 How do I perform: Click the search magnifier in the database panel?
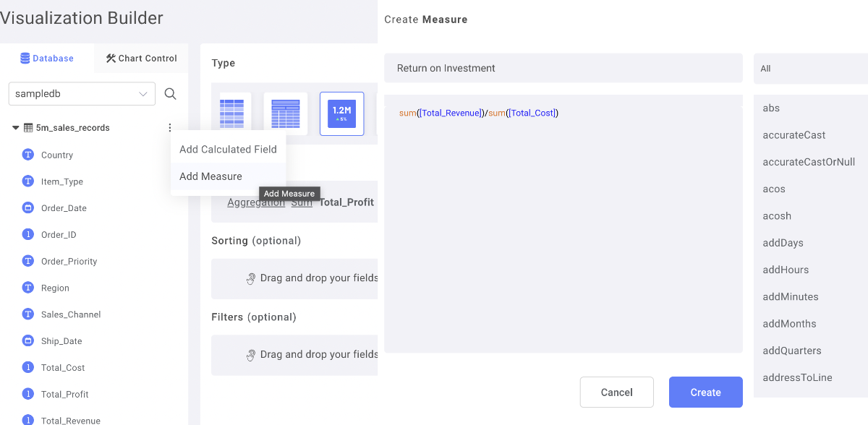point(171,93)
